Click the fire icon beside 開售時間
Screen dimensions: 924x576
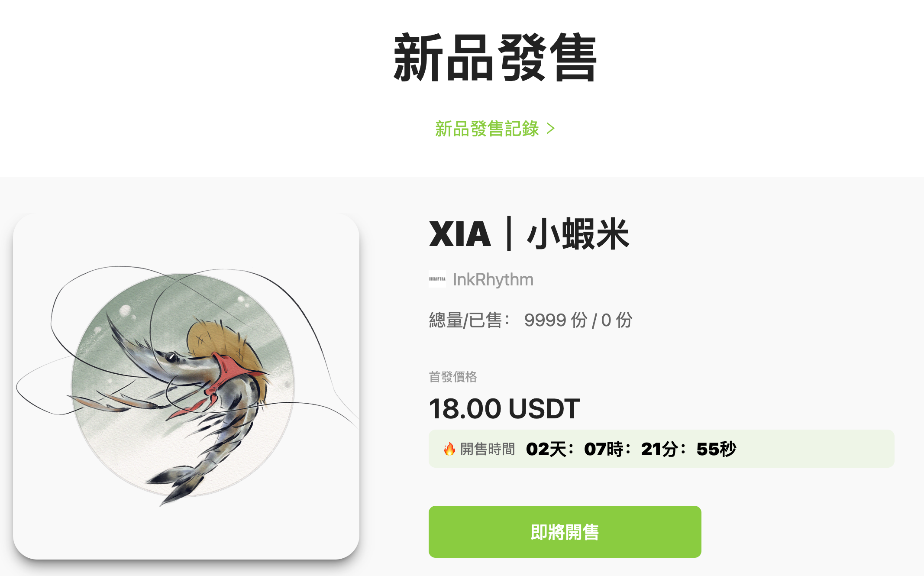coord(449,449)
